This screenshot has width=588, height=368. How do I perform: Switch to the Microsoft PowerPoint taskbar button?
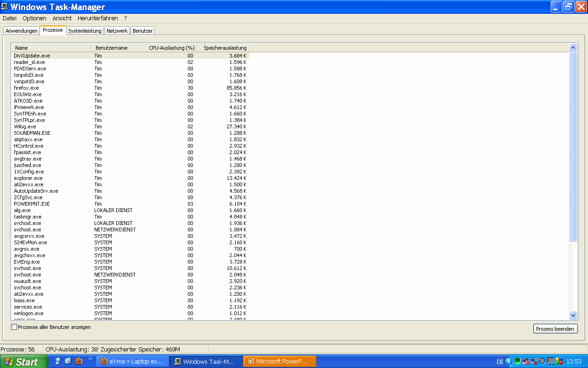[x=279, y=362]
